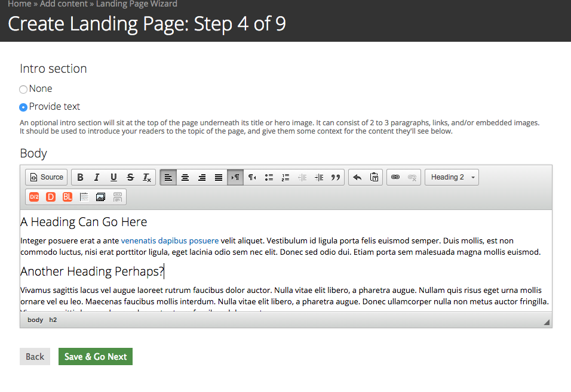Click the orange D toolbar icon
571x392 pixels.
pyautogui.click(x=51, y=197)
